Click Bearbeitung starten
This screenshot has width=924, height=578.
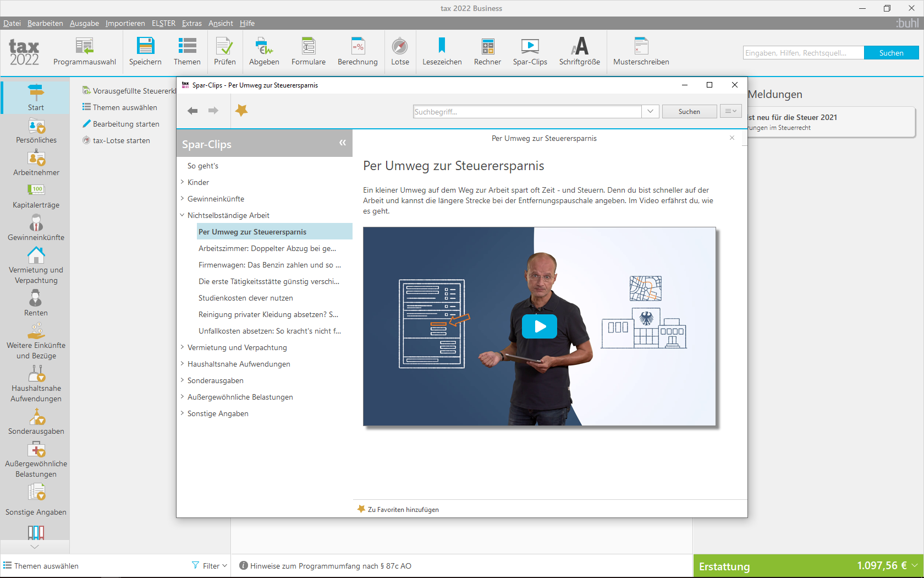121,124
